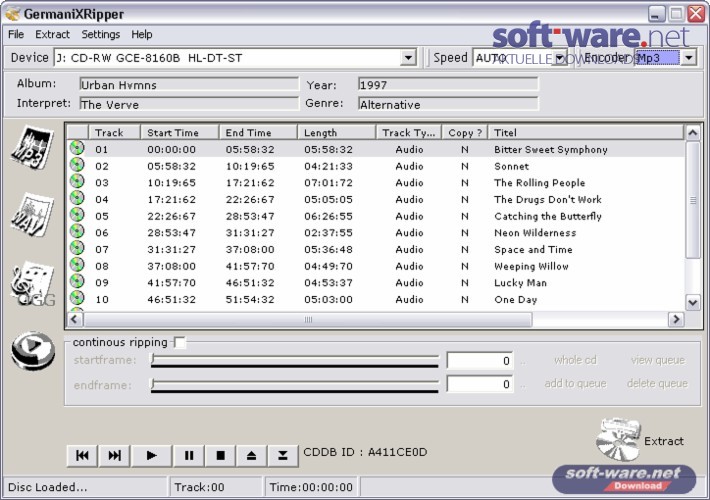Viewport: 710px width, 500px height.
Task: Click disc icon for track 03
Action: (x=77, y=182)
